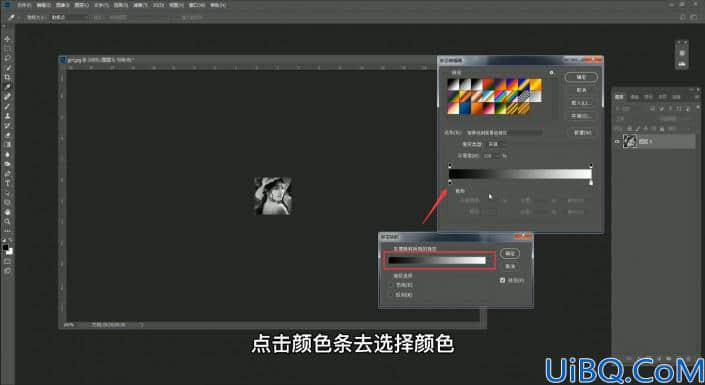Viewport: 705px width, 385px height.
Task: Open the Image menu
Action: [x=62, y=5]
